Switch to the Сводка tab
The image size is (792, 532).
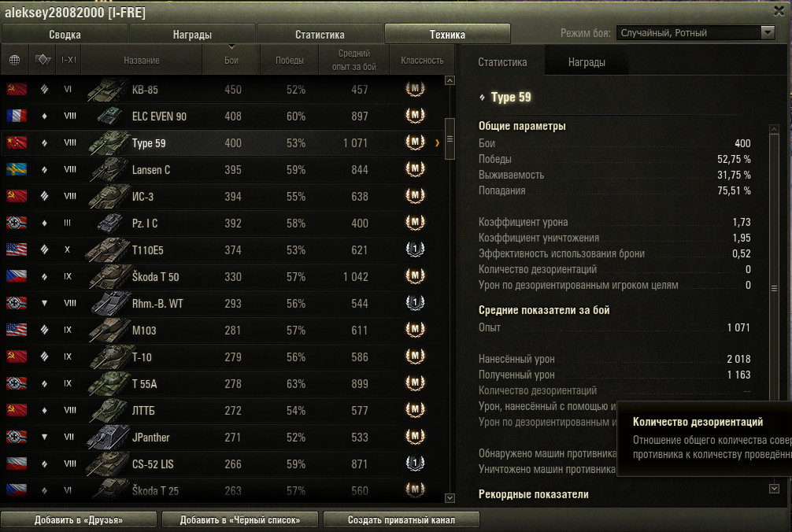pyautogui.click(x=65, y=35)
